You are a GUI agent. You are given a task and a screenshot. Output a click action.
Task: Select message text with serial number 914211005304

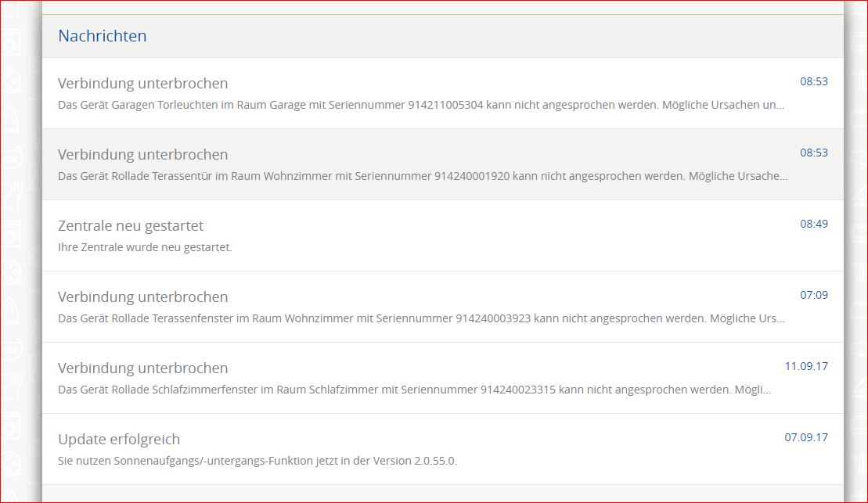(421, 105)
